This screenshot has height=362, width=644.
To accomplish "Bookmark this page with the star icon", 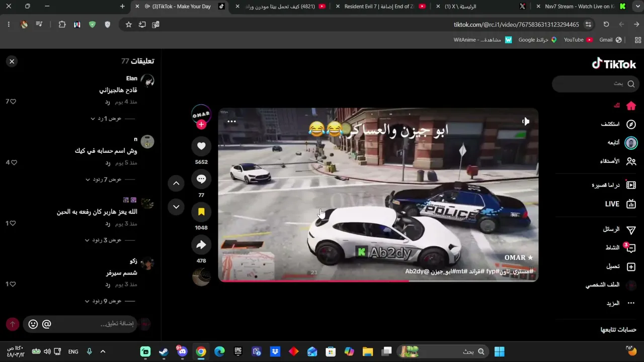I will pos(129,25).
